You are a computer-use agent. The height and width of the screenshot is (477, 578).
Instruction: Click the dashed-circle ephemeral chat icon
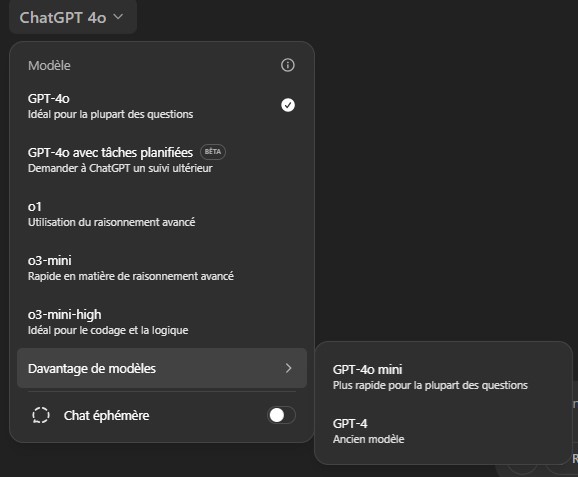pyautogui.click(x=41, y=415)
